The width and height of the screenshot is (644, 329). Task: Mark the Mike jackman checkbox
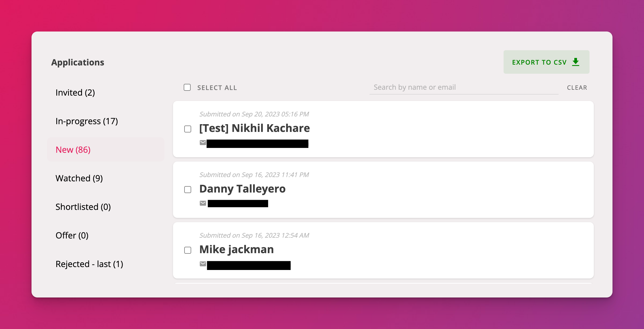click(188, 250)
